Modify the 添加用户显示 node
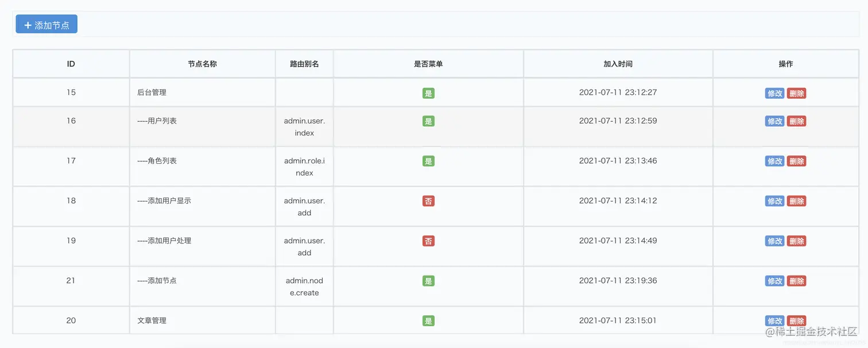 [774, 201]
